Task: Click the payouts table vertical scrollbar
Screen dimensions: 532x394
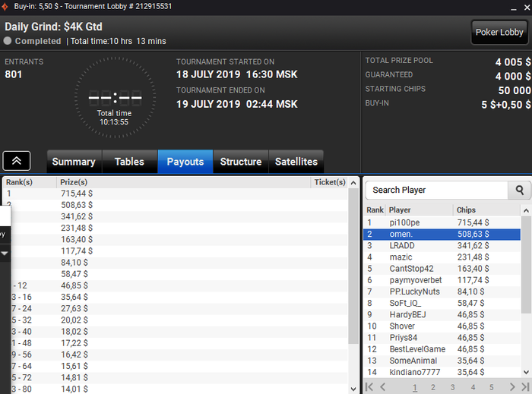Action: tap(353, 266)
